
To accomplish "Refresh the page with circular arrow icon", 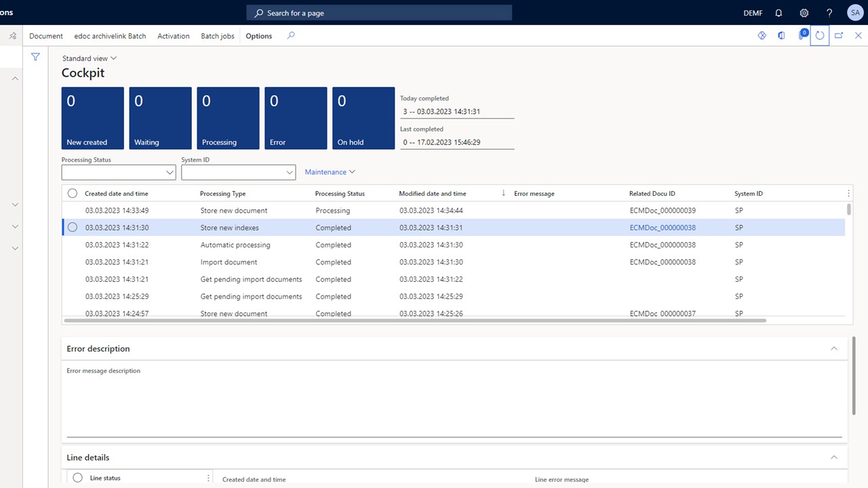I will 820,36.
